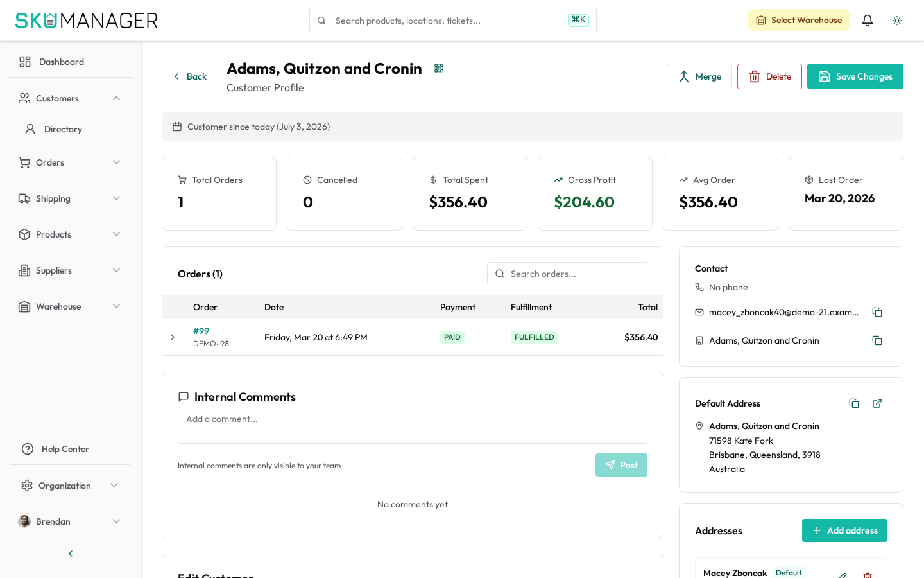Click the Orders cart icon in sidebar
Viewport: 924px width, 578px height.
pyautogui.click(x=24, y=162)
